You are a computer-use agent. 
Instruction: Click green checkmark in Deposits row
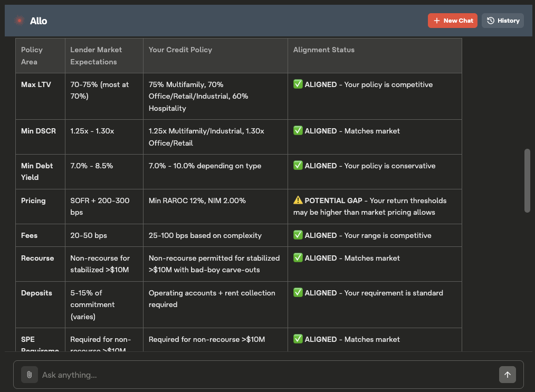click(x=298, y=293)
